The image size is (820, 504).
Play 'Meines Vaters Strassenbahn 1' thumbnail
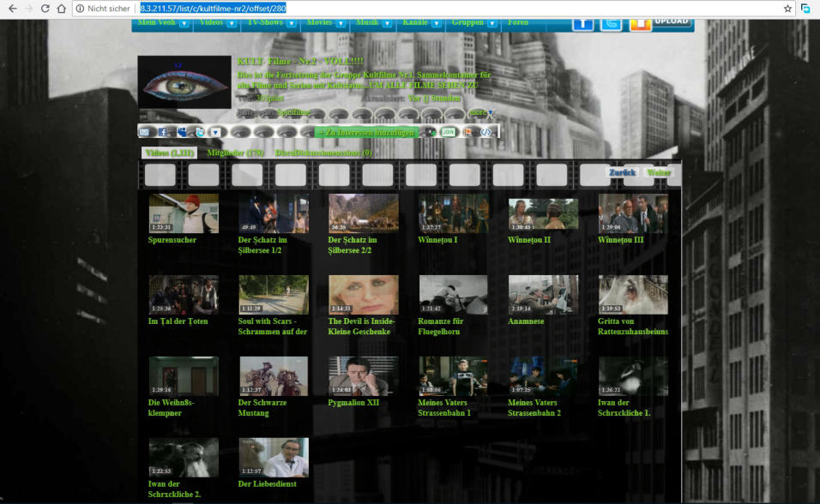tap(454, 376)
